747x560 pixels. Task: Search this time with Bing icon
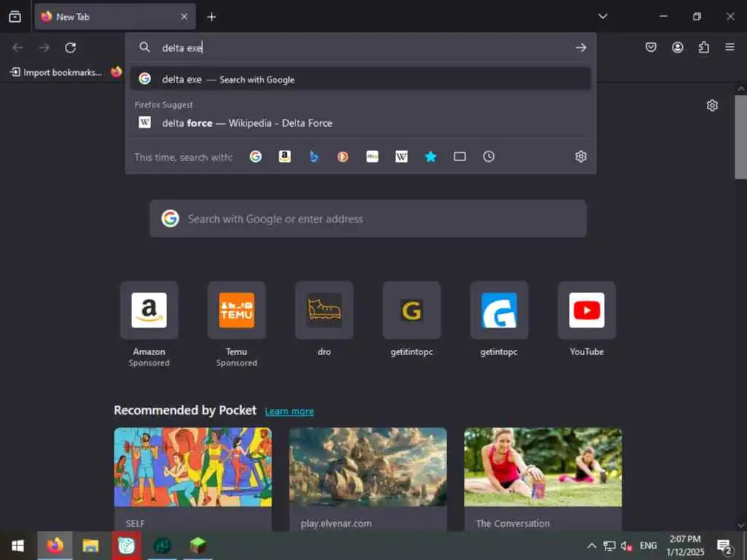314,157
